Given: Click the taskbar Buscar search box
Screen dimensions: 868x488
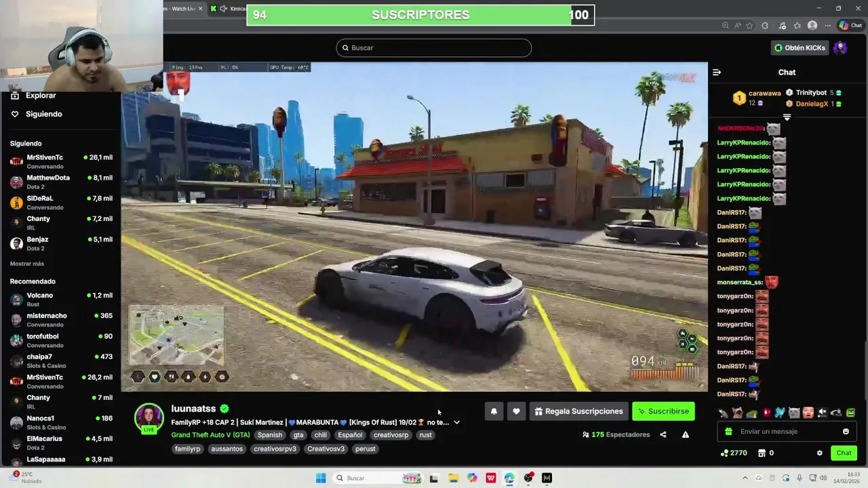Looking at the screenshot, I should (378, 478).
